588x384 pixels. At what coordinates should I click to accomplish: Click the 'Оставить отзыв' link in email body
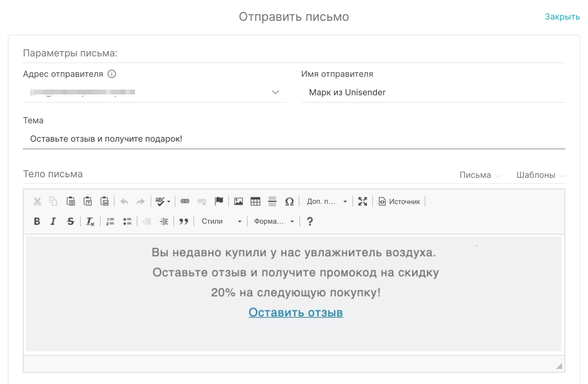point(296,313)
